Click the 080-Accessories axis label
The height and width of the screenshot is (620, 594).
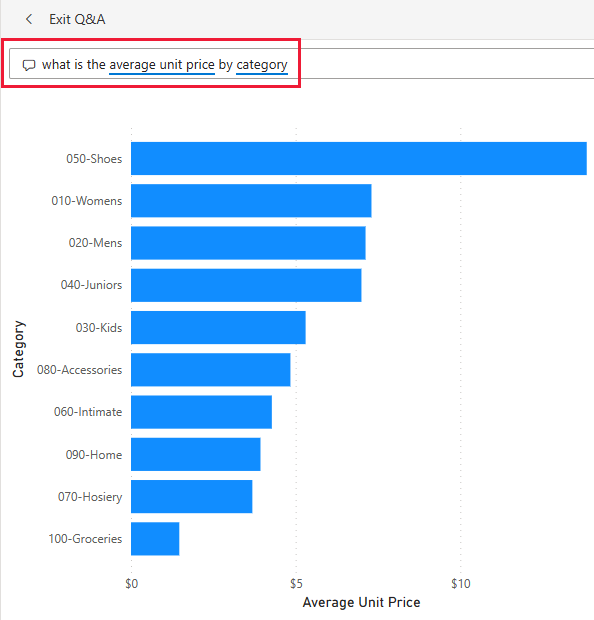click(x=79, y=370)
